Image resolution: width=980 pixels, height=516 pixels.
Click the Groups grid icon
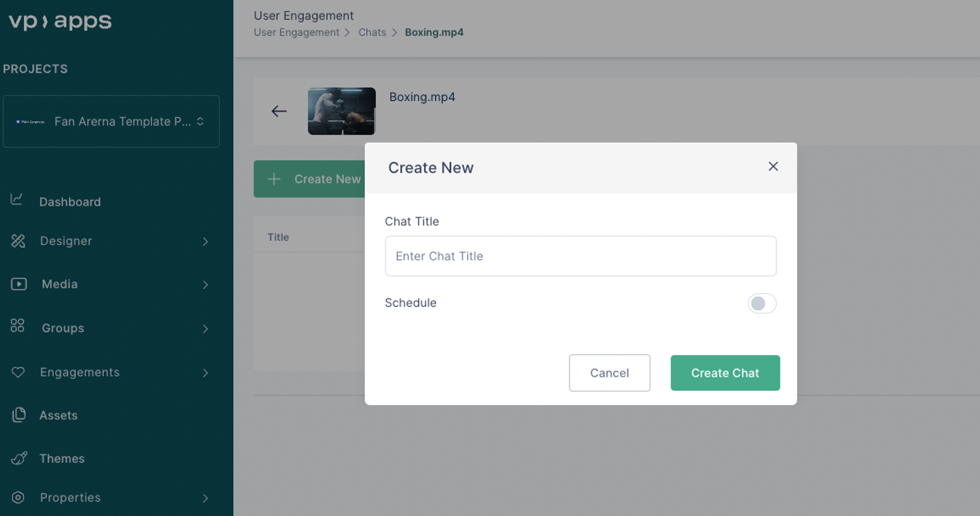(18, 326)
